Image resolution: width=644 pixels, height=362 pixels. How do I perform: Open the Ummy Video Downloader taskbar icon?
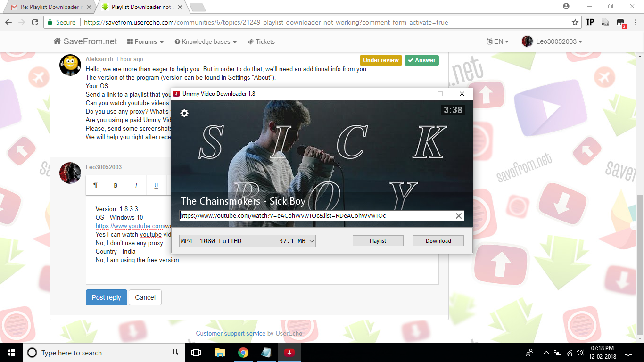(289, 353)
